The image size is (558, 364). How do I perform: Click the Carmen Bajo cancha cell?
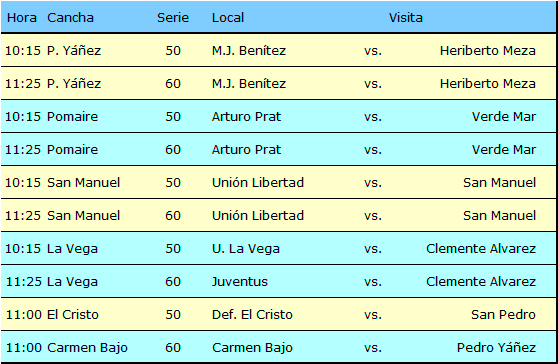click(87, 348)
